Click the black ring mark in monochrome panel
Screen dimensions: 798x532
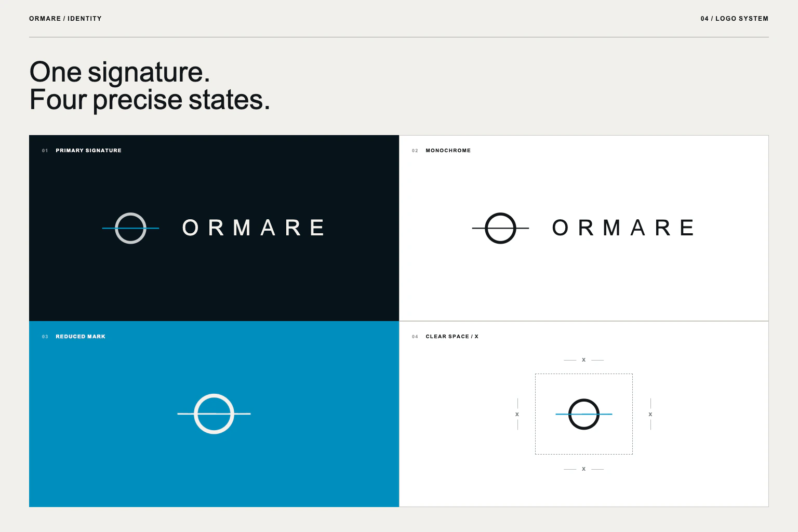(x=500, y=228)
